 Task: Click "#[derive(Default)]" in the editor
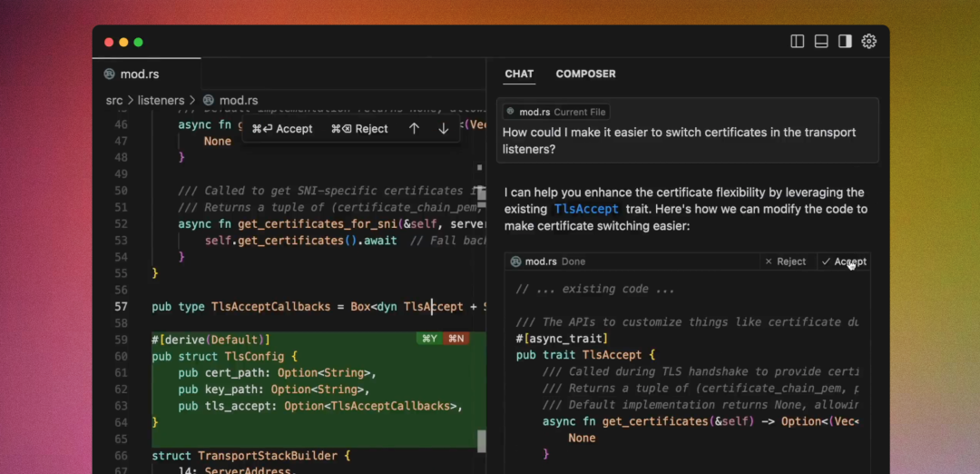pyautogui.click(x=211, y=340)
